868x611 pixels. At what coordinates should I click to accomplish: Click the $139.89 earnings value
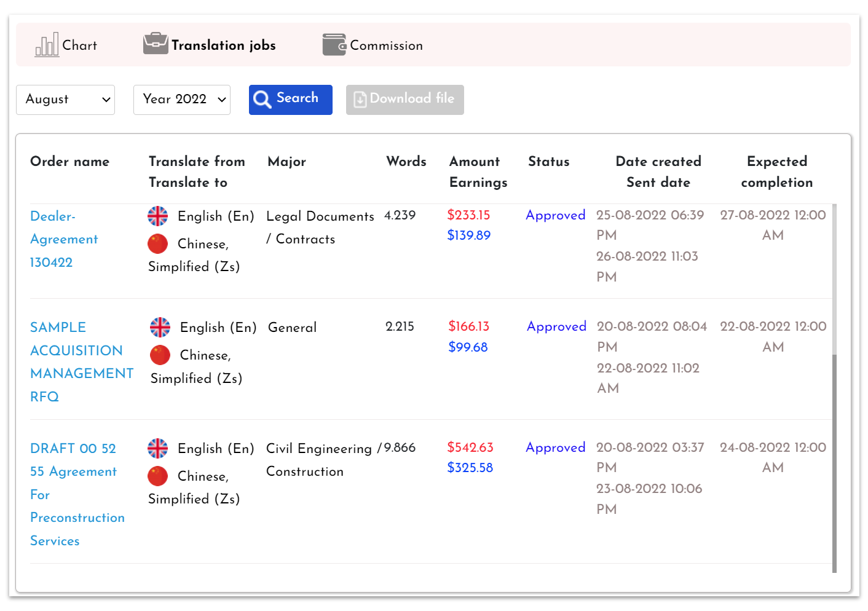(469, 235)
